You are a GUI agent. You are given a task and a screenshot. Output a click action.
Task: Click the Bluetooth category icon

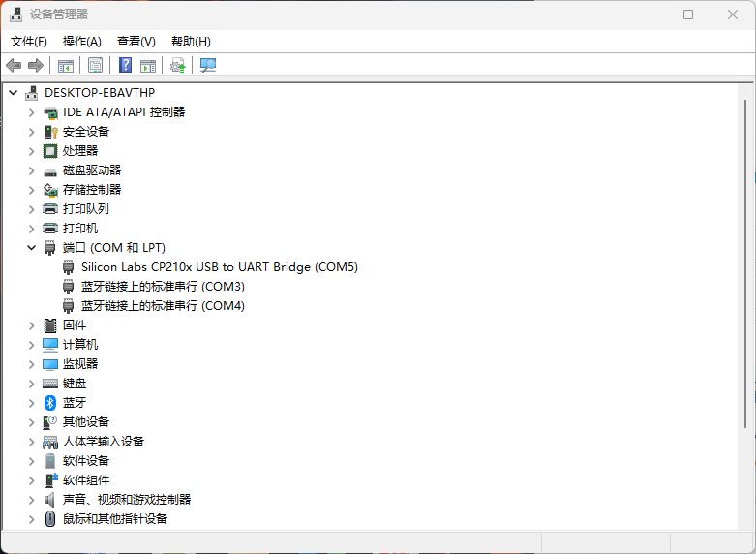pos(50,402)
